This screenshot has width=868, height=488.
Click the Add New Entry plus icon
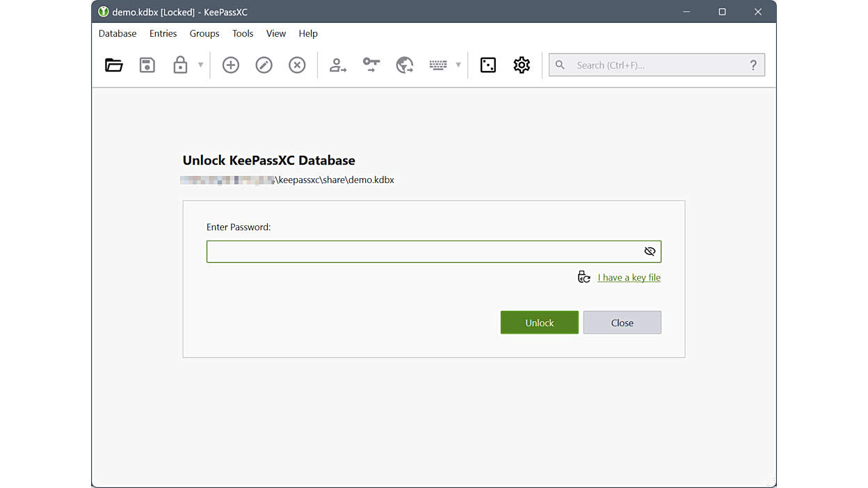[x=230, y=65]
